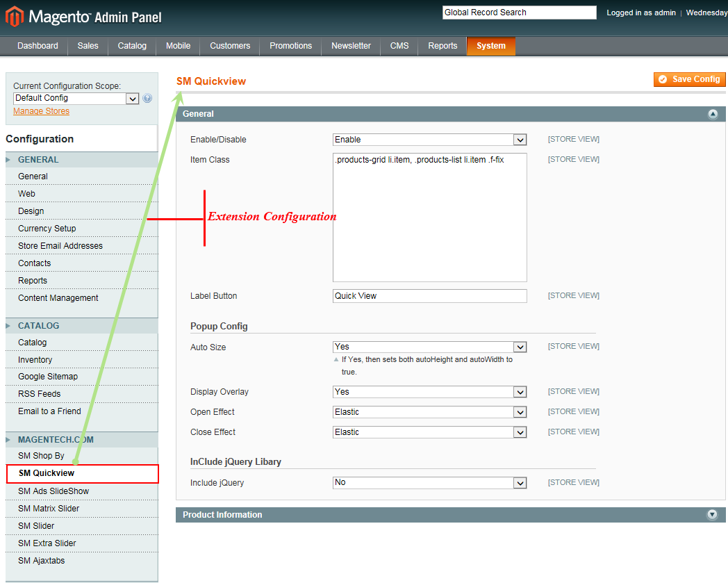728x583 pixels.
Task: Open the Open Effect dropdown
Action: click(x=429, y=412)
